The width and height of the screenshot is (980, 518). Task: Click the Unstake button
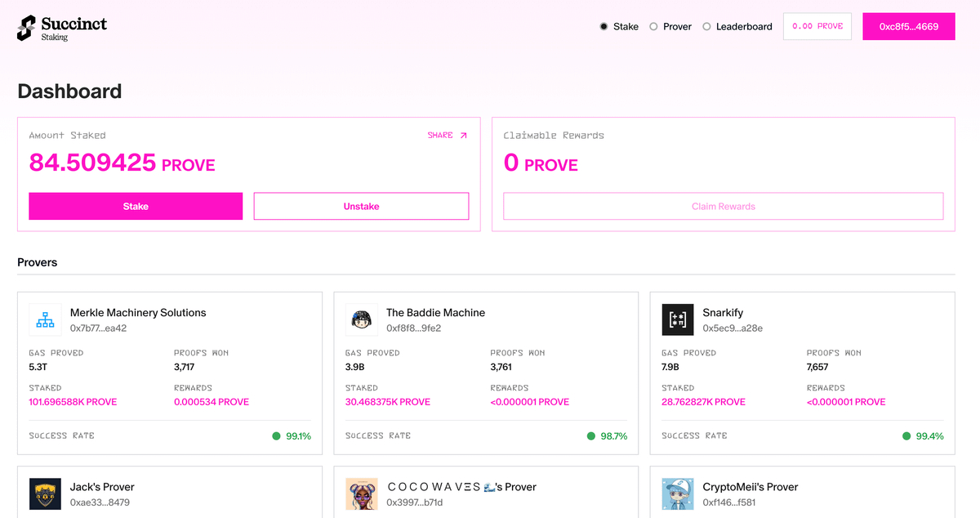tap(361, 206)
